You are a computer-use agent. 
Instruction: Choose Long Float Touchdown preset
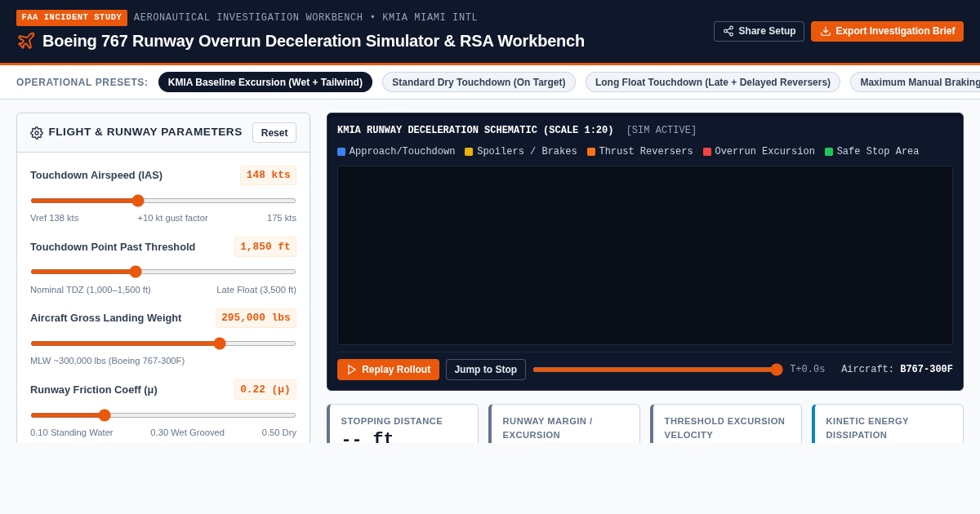[x=713, y=82]
